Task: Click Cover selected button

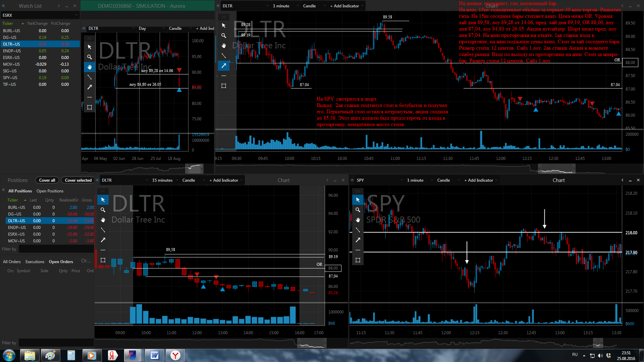Action: 78,180
